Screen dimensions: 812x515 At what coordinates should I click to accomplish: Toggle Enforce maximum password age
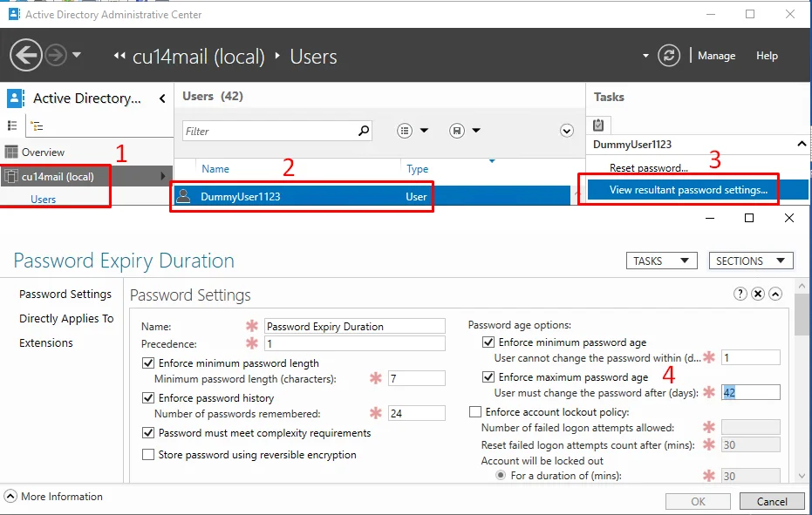click(488, 376)
